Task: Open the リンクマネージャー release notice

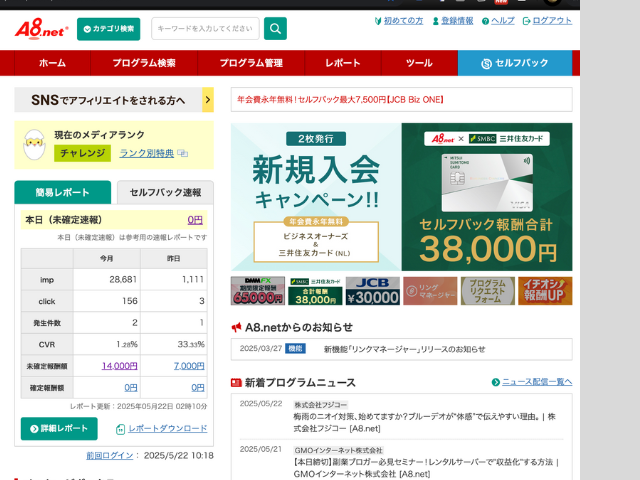Action: coord(404,349)
